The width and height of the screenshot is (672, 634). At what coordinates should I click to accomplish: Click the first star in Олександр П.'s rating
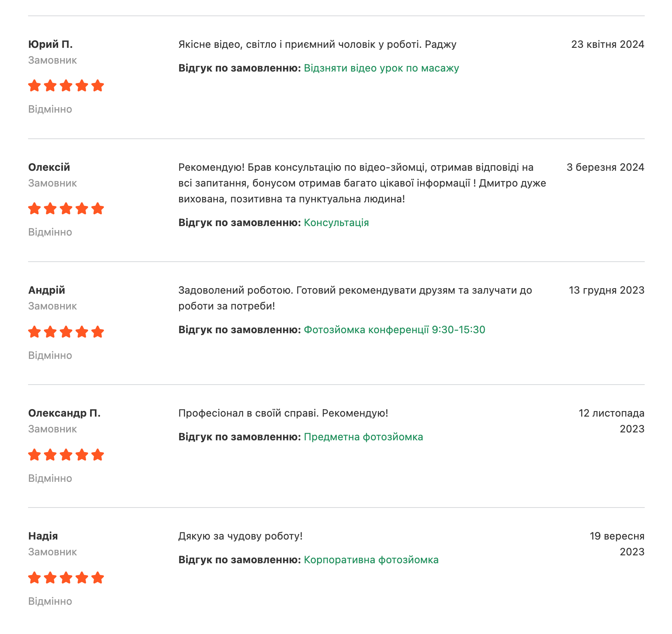[35, 455]
